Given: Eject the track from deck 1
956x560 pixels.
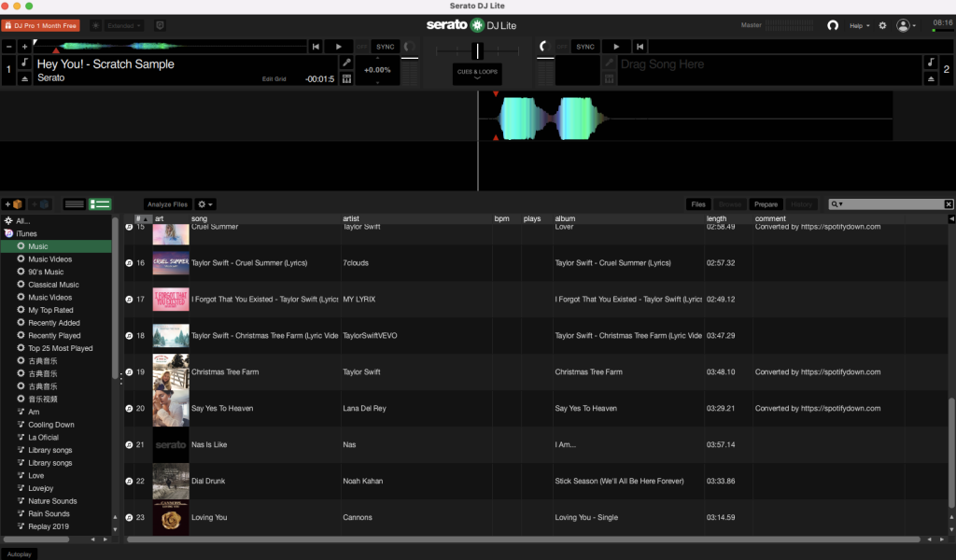Looking at the screenshot, I should coord(25,79).
